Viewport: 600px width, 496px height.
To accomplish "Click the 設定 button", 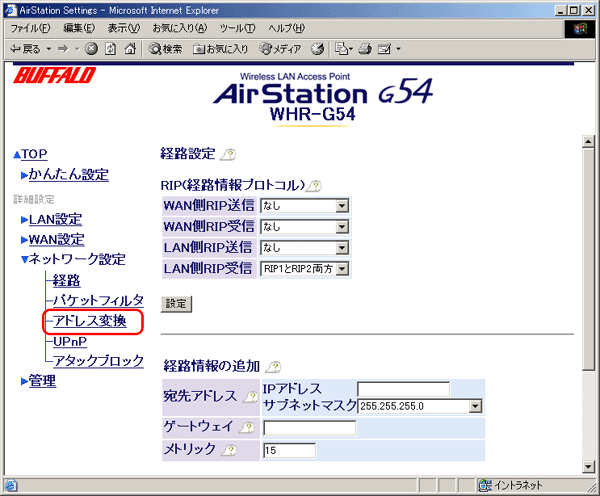I will [x=176, y=304].
